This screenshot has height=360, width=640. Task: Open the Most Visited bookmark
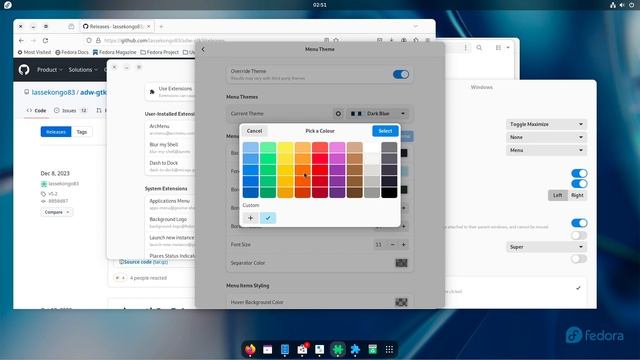(34, 52)
